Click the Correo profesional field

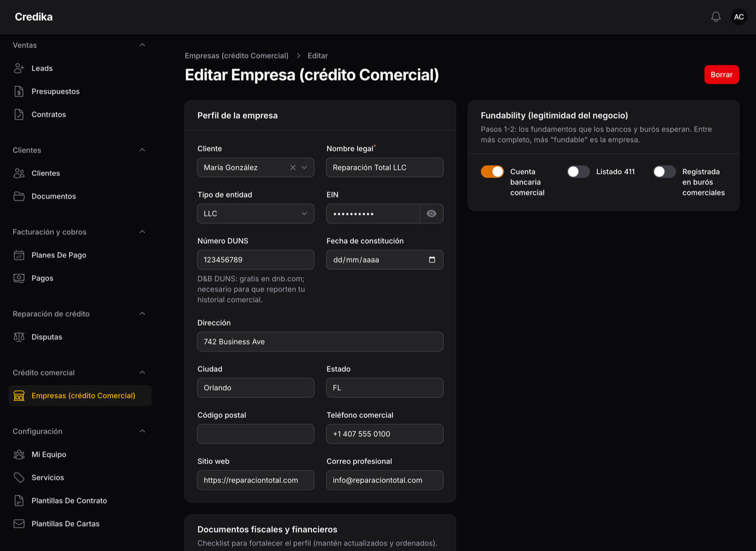point(385,480)
